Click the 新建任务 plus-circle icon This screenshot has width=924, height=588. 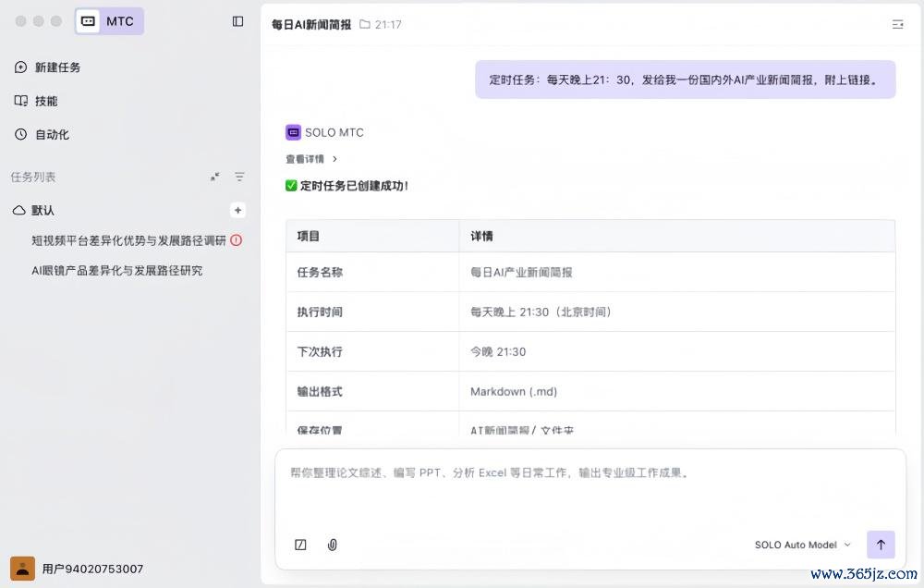pos(20,67)
